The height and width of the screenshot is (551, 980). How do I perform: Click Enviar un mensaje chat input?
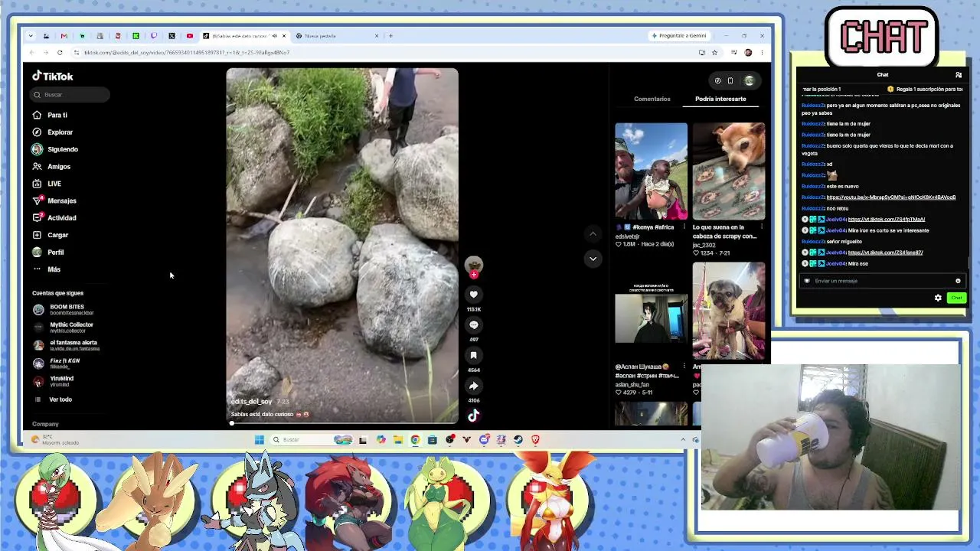pos(880,281)
